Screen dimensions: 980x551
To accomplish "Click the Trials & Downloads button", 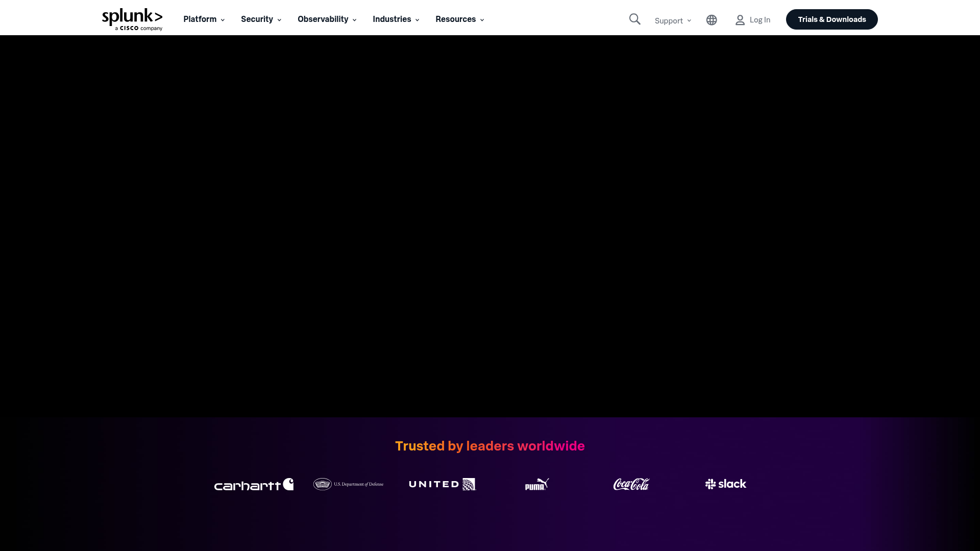I will (831, 19).
